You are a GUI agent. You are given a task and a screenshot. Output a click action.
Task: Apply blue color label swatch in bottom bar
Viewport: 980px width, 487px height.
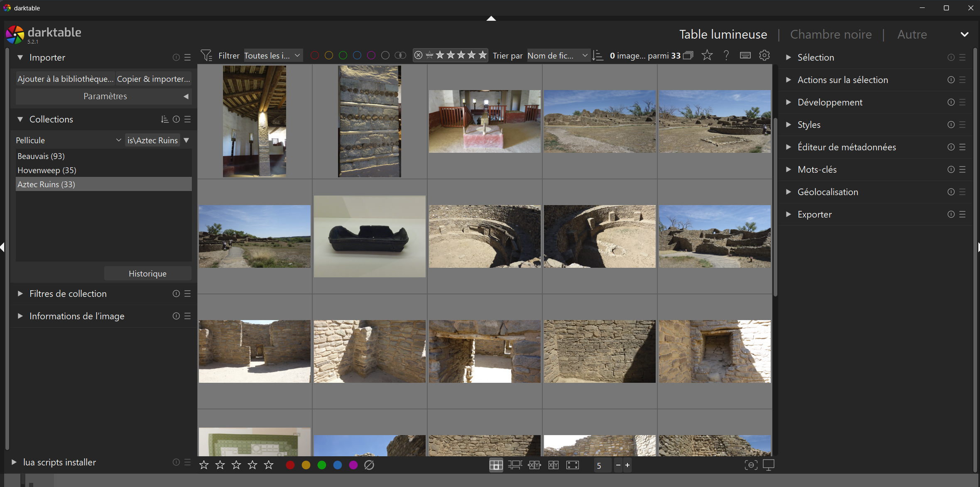[338, 465]
